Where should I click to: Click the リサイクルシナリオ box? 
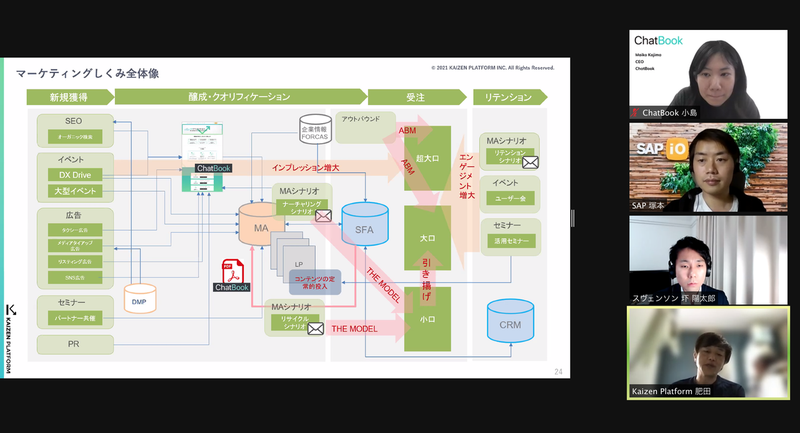click(295, 322)
